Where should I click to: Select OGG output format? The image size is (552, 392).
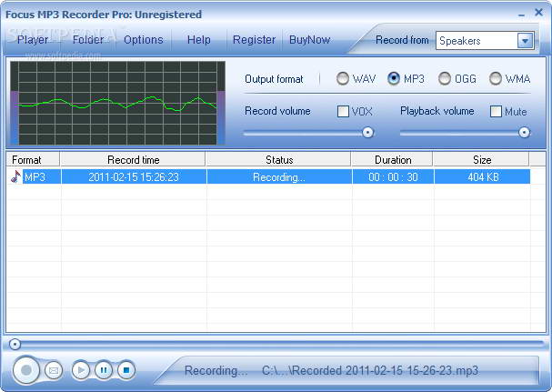click(445, 78)
